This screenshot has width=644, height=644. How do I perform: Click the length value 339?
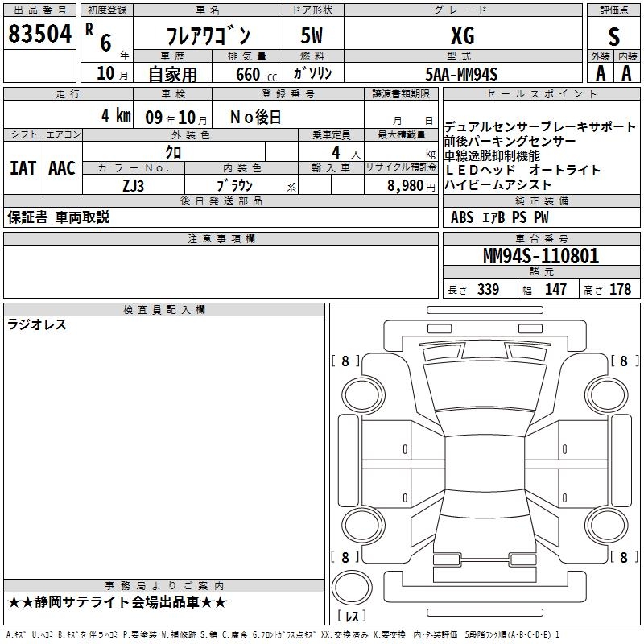[x=488, y=290]
